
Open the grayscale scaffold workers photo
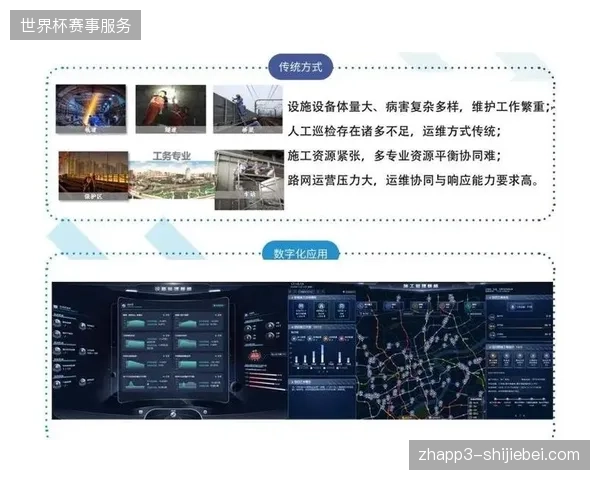tap(249, 180)
